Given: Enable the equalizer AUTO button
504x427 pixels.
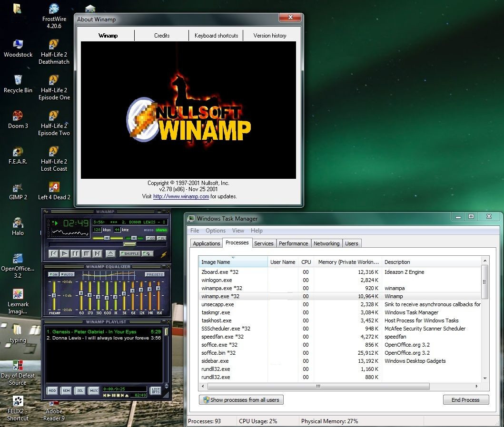Looking at the screenshot, I should [x=68, y=274].
